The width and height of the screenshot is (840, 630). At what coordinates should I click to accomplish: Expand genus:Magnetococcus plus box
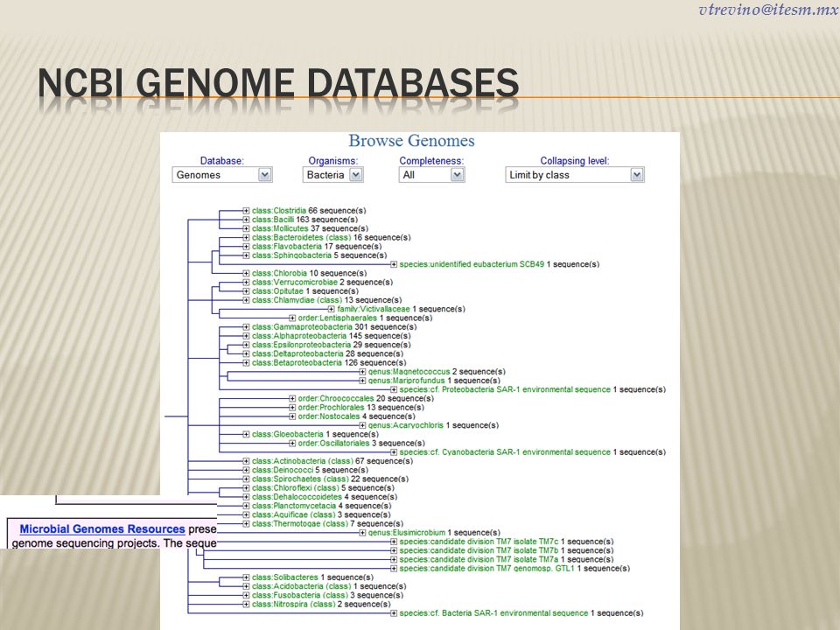(x=362, y=372)
